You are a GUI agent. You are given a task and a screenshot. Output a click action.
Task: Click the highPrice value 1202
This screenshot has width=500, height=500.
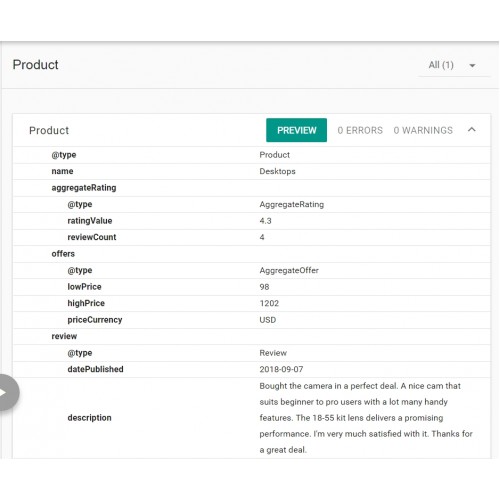tap(269, 303)
